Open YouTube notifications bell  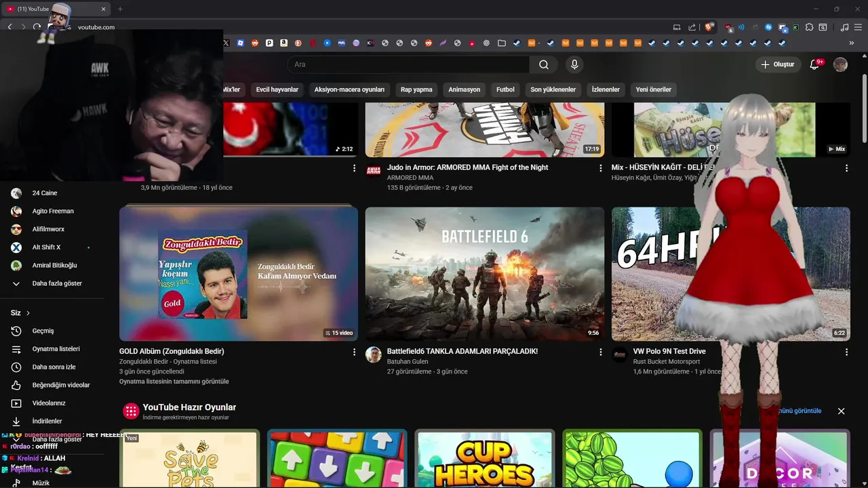[815, 64]
